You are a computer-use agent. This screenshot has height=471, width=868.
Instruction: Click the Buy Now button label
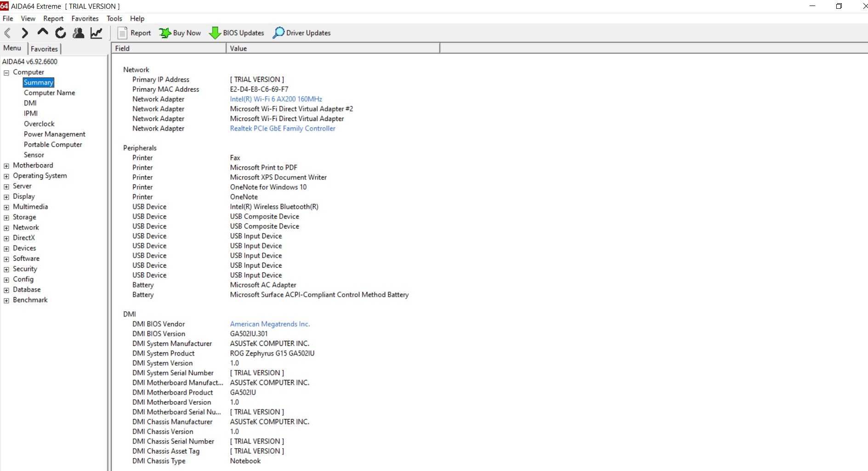click(187, 33)
